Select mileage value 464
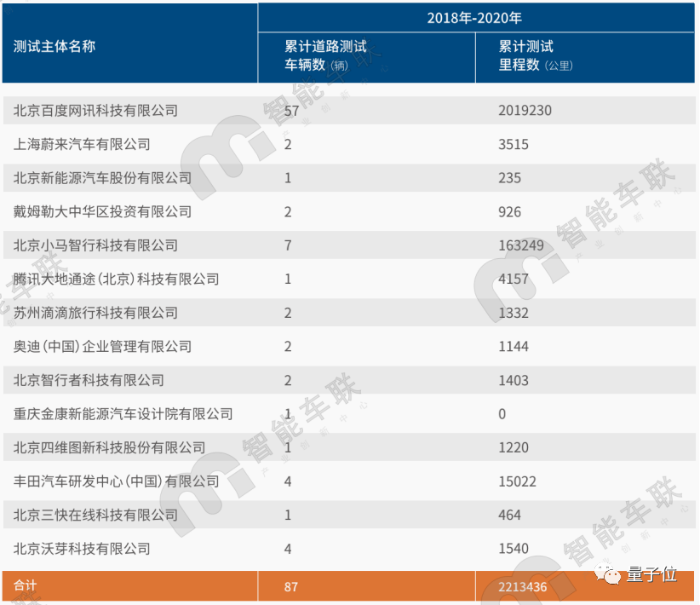Viewport: 700px width, 605px height. coord(509,515)
